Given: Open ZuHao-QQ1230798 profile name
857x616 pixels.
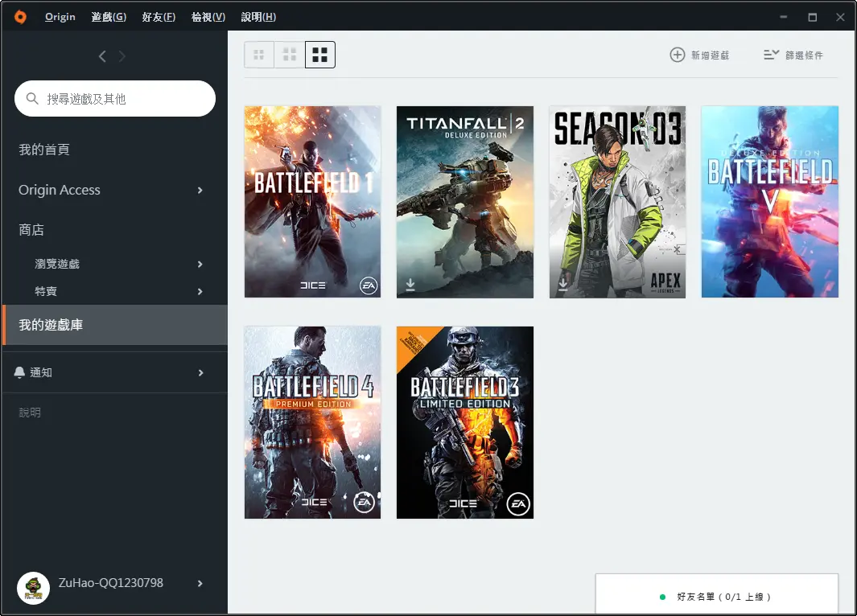Looking at the screenshot, I should click(111, 583).
